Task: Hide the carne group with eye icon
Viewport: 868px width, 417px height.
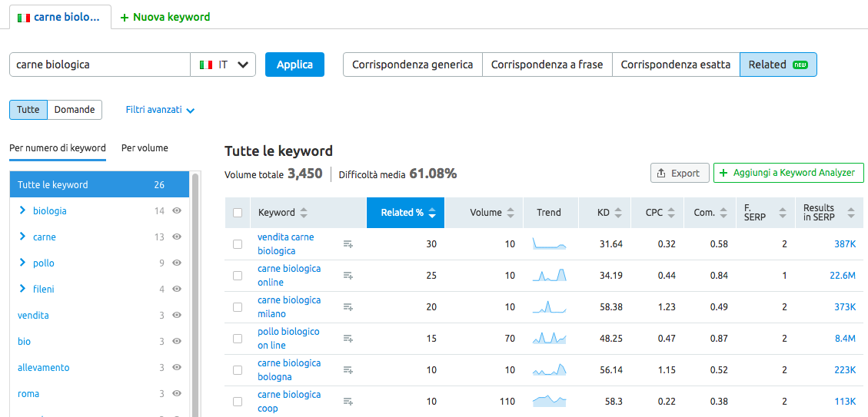Action: pyautogui.click(x=177, y=237)
